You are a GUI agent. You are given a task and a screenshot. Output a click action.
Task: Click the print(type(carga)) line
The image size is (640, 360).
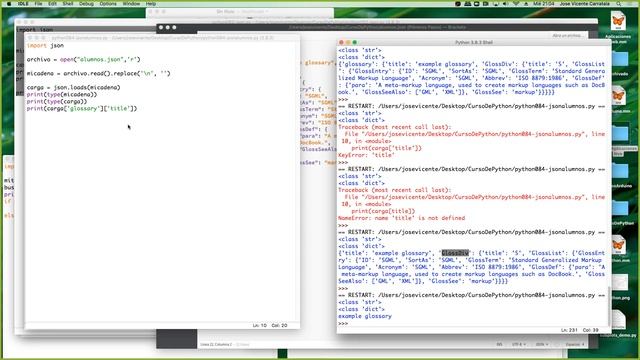57,101
